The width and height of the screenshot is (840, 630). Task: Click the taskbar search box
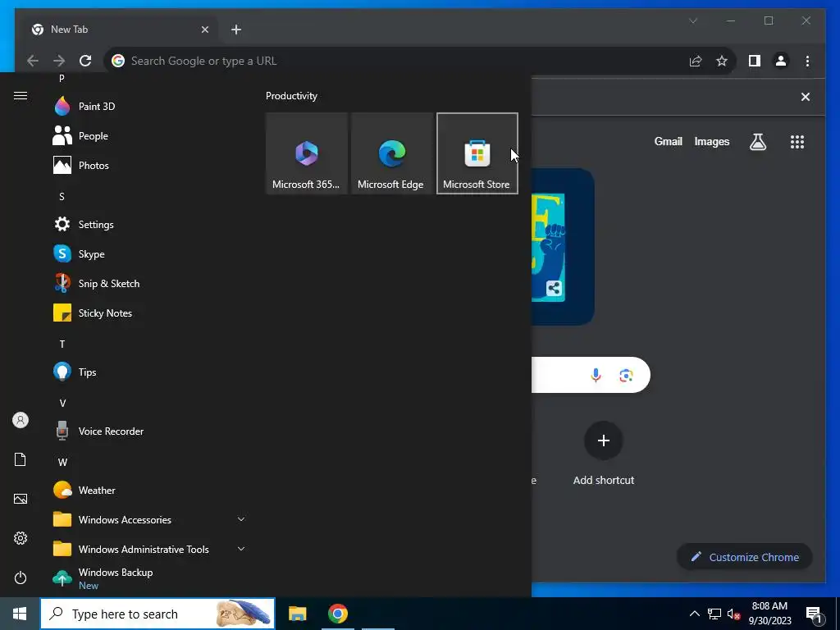(x=157, y=614)
